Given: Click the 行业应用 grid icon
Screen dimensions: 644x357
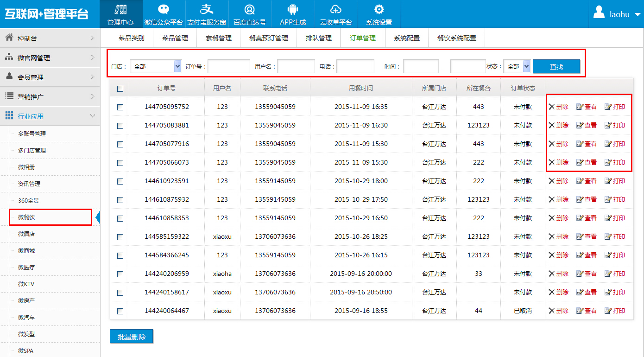Looking at the screenshot, I should pyautogui.click(x=9, y=115).
